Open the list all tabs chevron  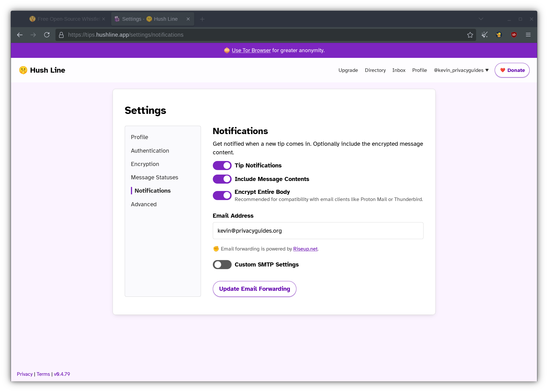[481, 19]
